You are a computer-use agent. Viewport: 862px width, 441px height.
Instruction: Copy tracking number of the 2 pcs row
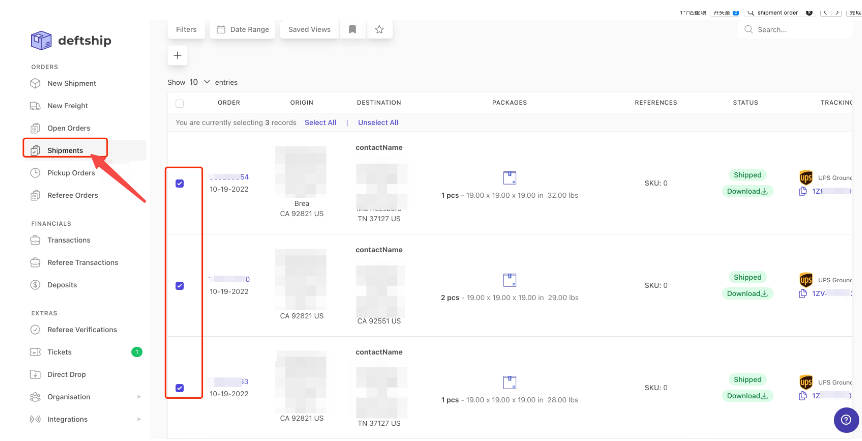pyautogui.click(x=803, y=294)
